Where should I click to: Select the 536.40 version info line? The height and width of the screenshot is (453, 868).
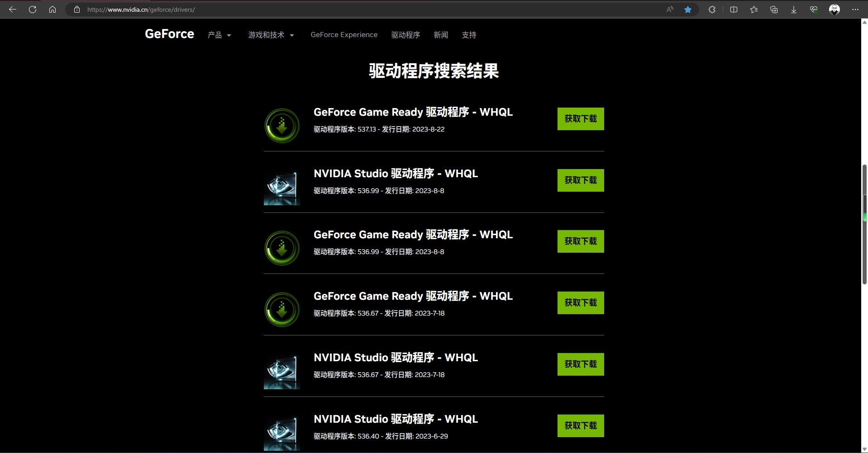[381, 436]
